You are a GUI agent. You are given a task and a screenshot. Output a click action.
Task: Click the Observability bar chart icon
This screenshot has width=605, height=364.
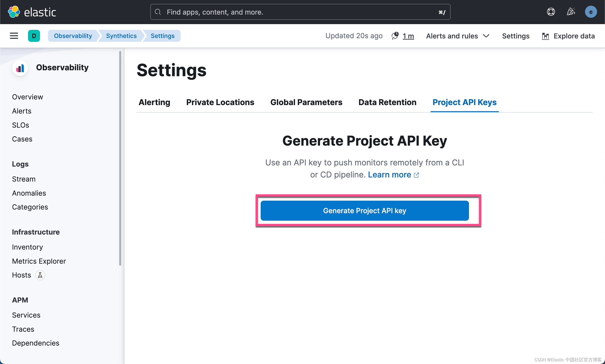pos(20,68)
